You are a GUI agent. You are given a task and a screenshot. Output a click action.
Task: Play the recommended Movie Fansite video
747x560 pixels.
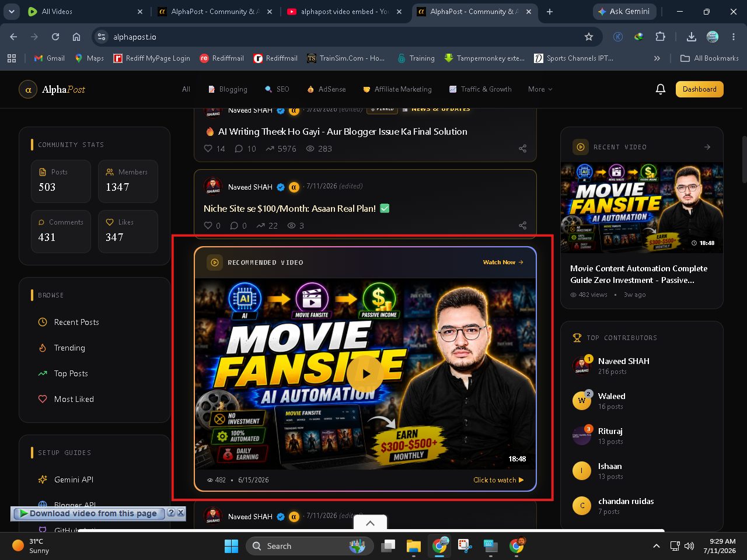[365, 374]
